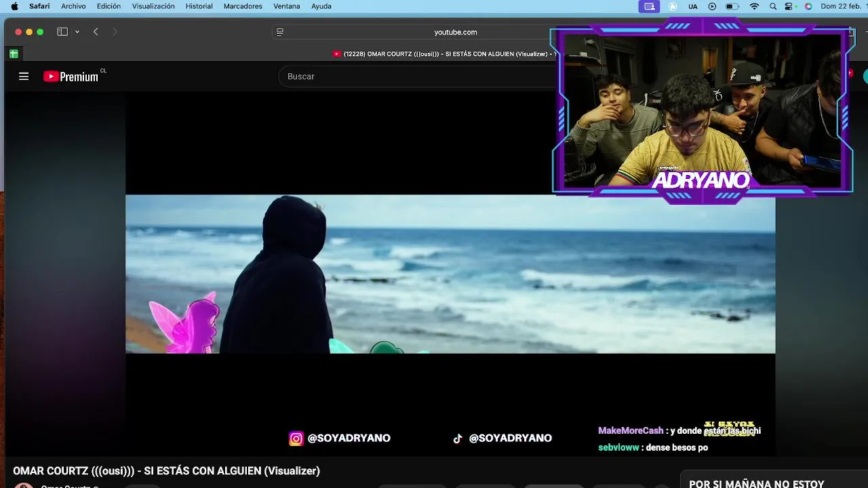
Task: Click the Instagram @SOYADRYANO handle
Action: (349, 439)
